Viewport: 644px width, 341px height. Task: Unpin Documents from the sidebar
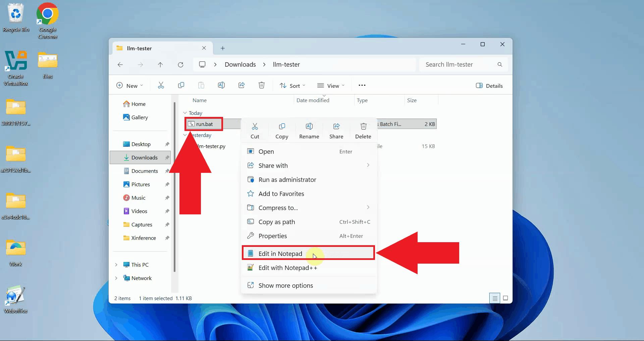167,171
